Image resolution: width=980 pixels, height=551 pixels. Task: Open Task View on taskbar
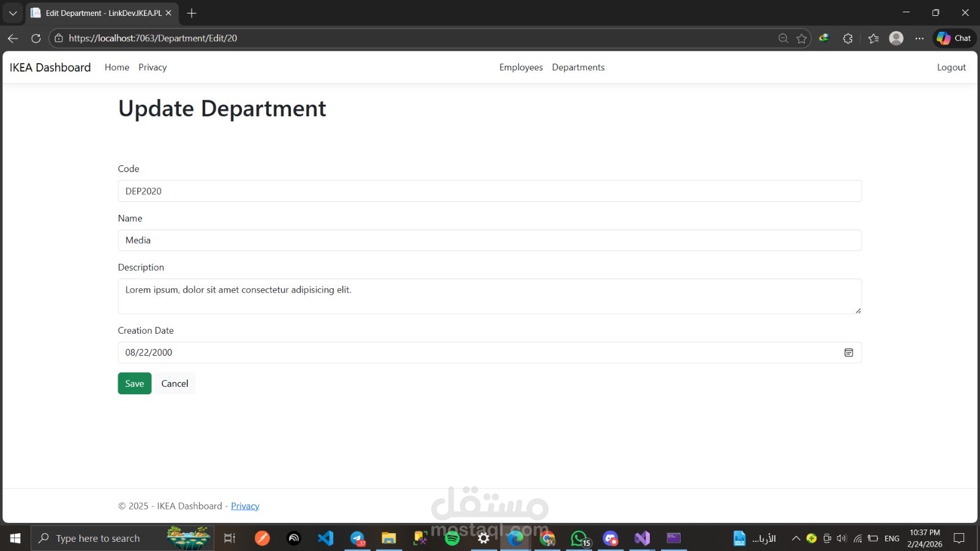230,538
